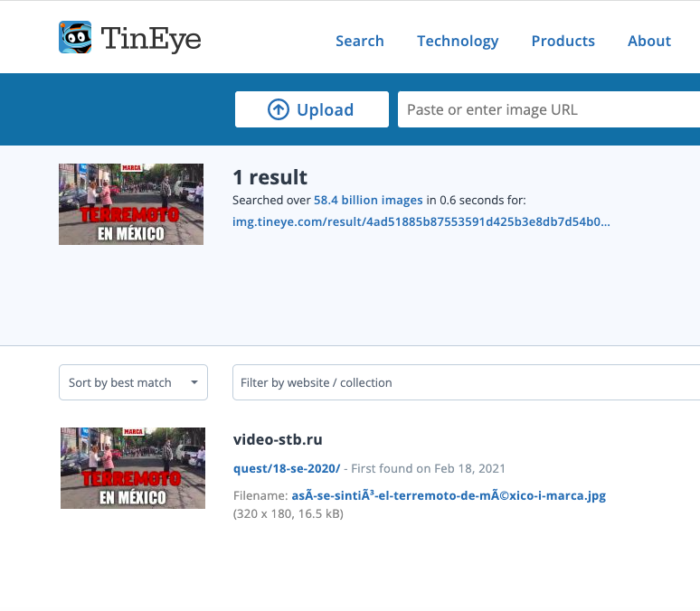
Task: Focus the image URL input field
Action: (549, 109)
